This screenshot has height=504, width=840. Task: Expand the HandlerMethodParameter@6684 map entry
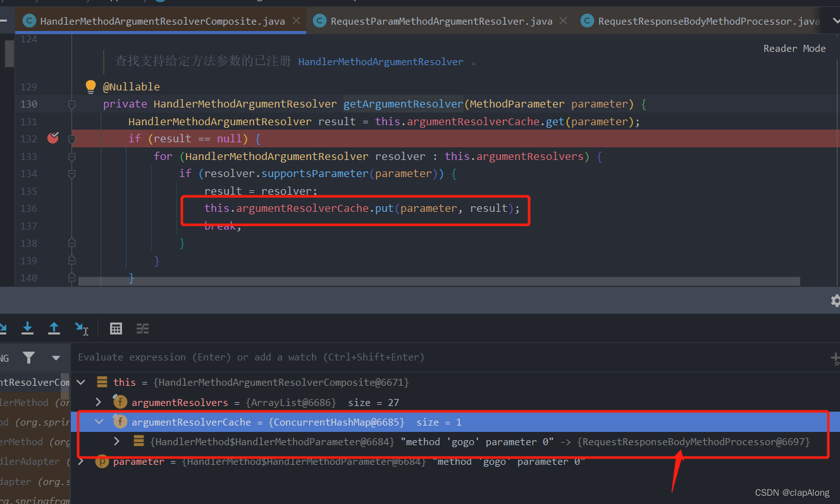[116, 441]
